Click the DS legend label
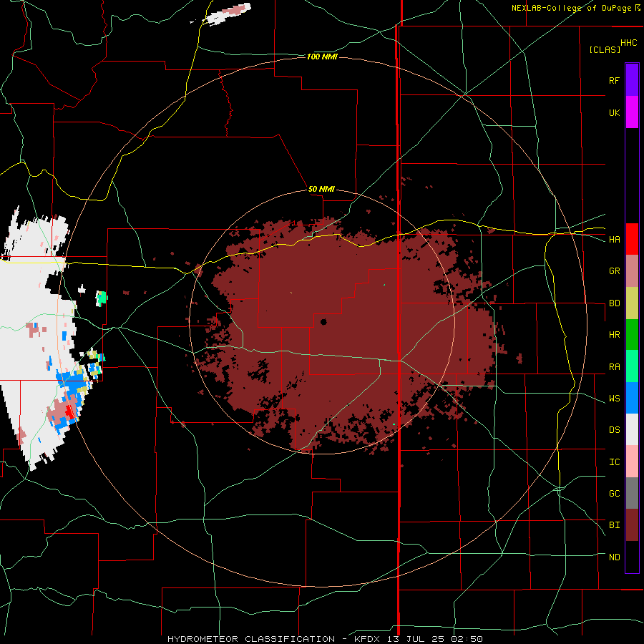 coord(614,430)
